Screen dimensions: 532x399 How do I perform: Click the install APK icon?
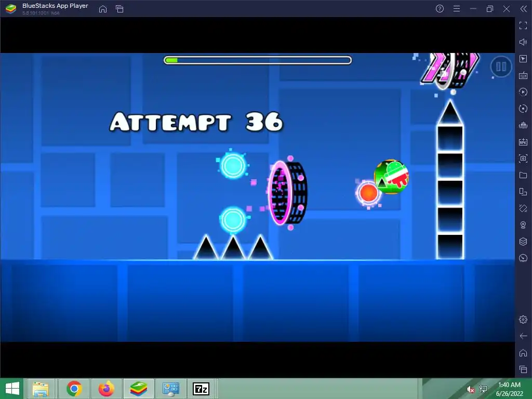pos(523,142)
